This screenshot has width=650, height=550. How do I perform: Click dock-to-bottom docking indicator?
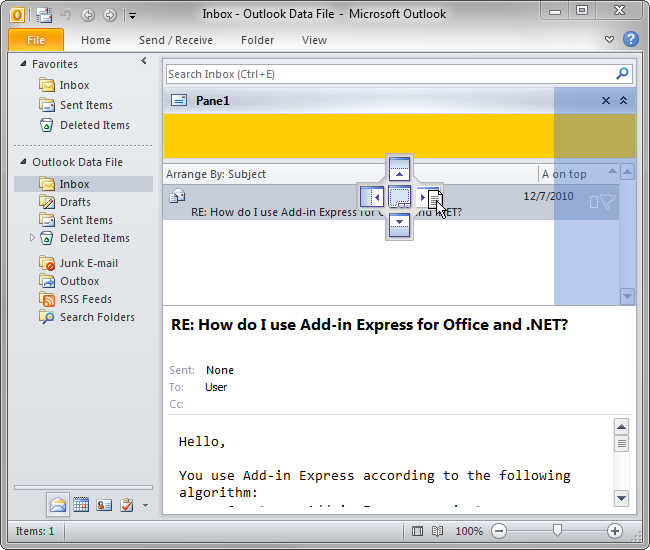point(399,225)
